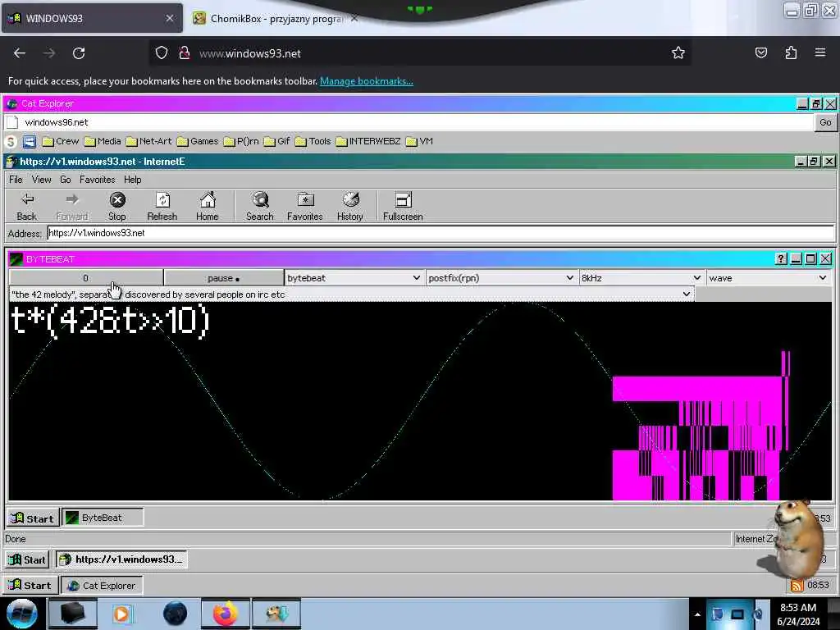840x630 pixels.
Task: Open the Tools bookmark folder
Action: coord(313,141)
